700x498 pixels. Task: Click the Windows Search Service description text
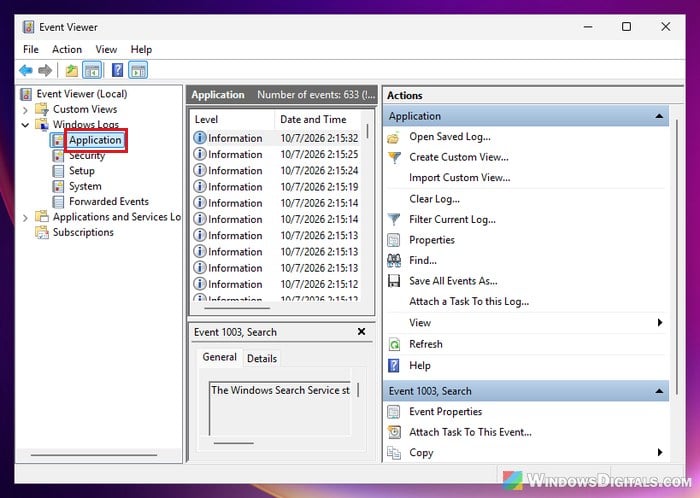tap(280, 390)
